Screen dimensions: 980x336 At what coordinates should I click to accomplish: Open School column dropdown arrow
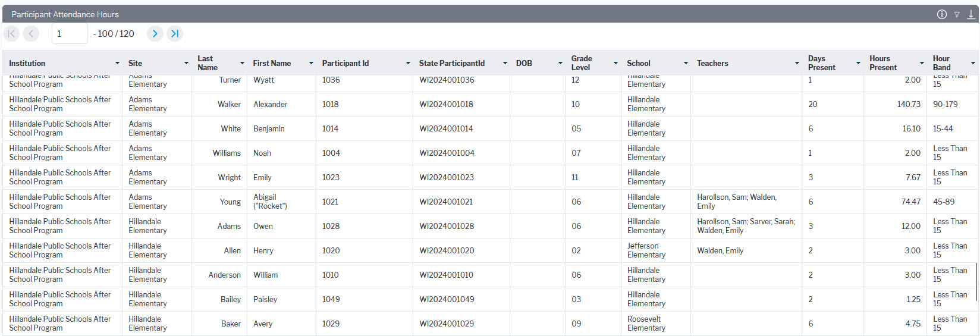click(686, 63)
